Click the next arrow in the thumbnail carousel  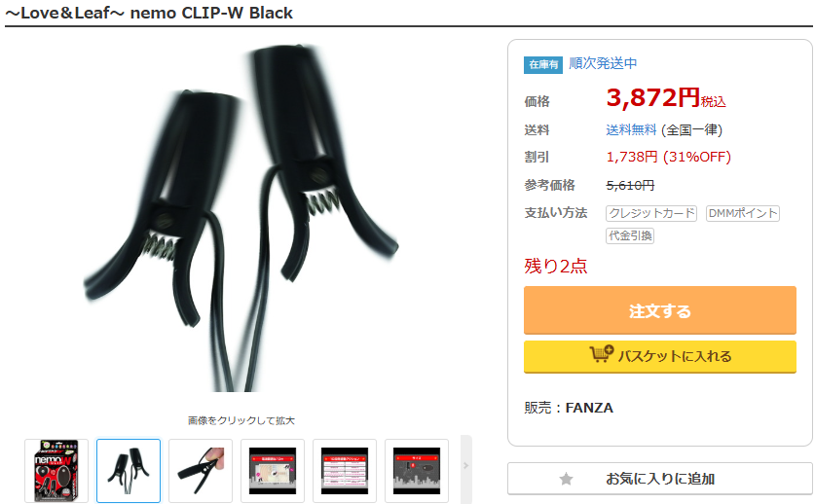(x=465, y=466)
